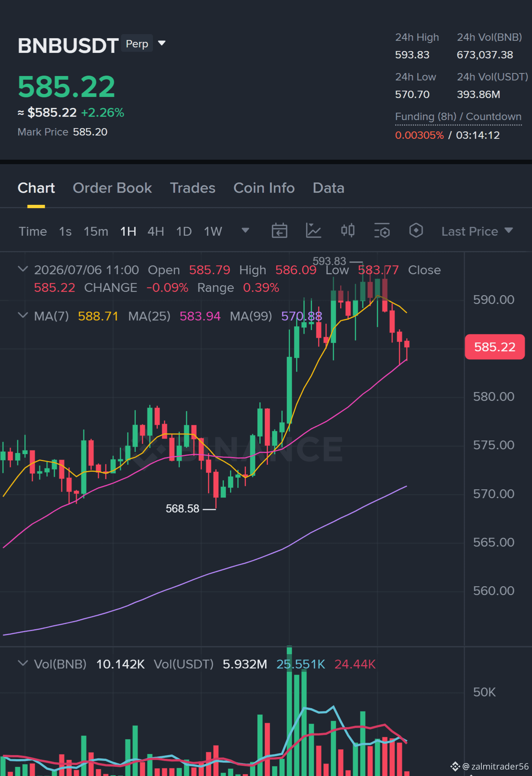
Task: Tap the hexagon chart tools icon
Action: pos(416,231)
